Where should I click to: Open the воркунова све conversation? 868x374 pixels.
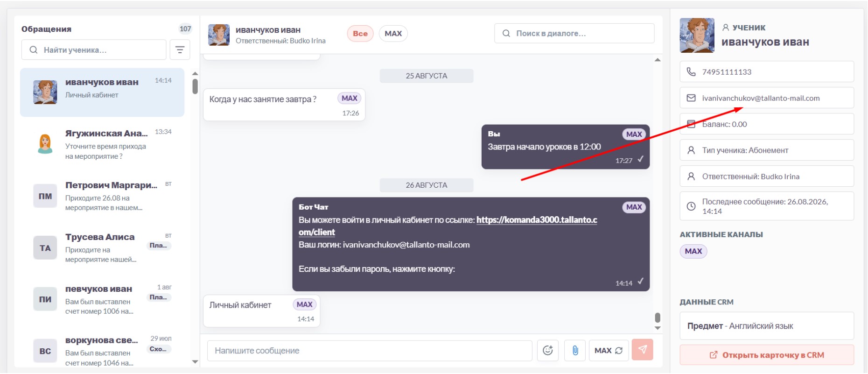pyautogui.click(x=102, y=350)
